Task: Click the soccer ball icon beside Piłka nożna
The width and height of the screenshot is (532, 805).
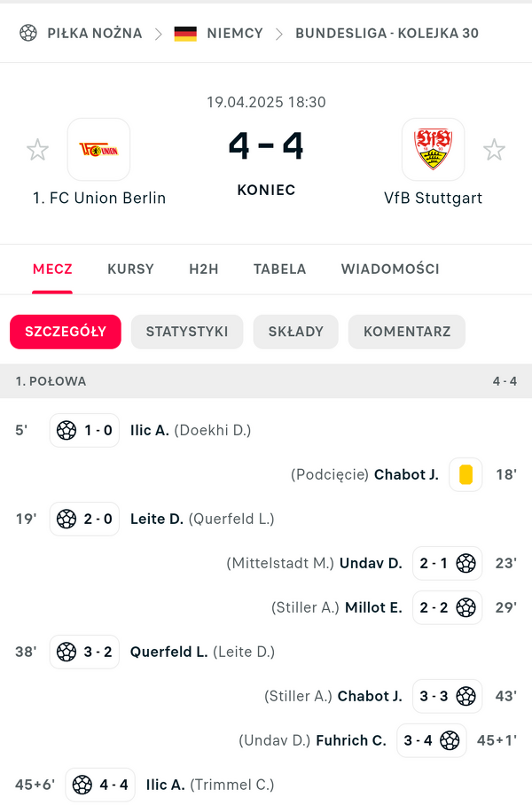Action: tap(28, 33)
